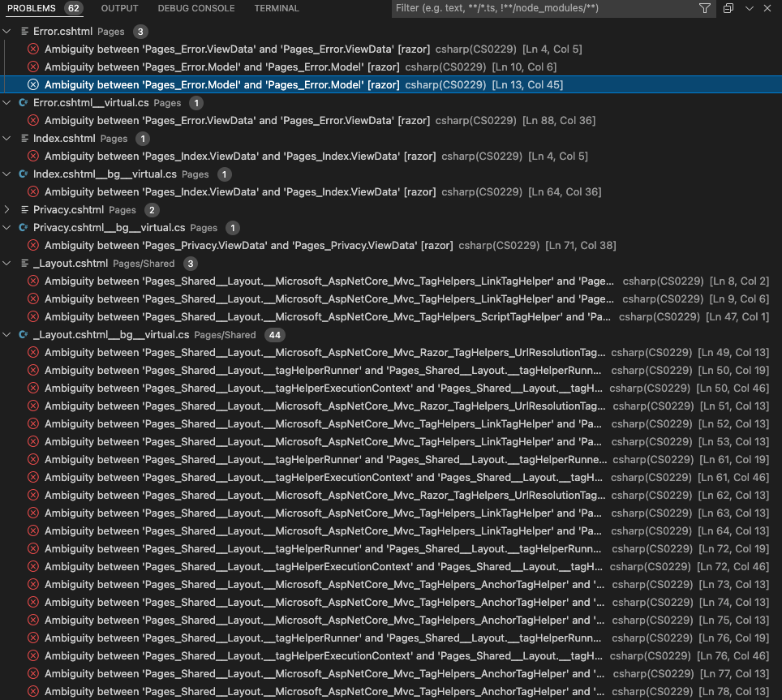Collapse the Index.cshtml__bg__virtual.cs group
Viewport: 782px width, 700px height.
7,174
